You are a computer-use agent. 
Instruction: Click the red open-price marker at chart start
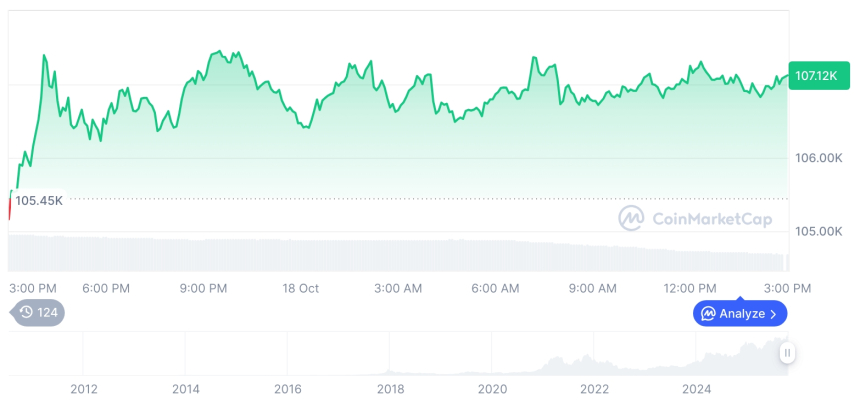pos(10,208)
